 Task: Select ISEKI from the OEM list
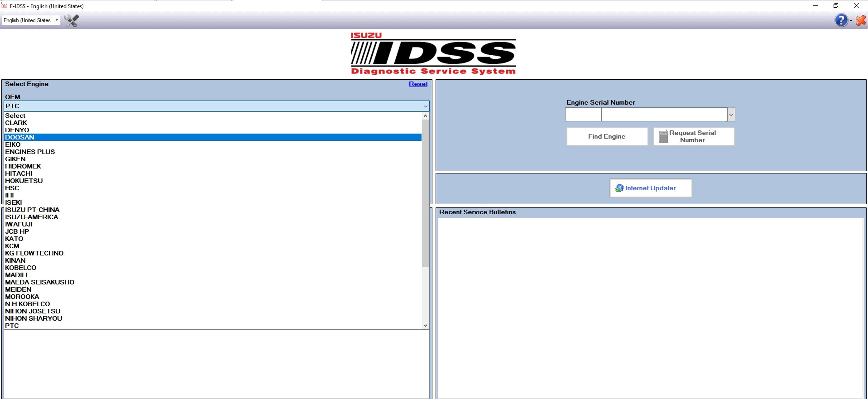[x=213, y=202]
